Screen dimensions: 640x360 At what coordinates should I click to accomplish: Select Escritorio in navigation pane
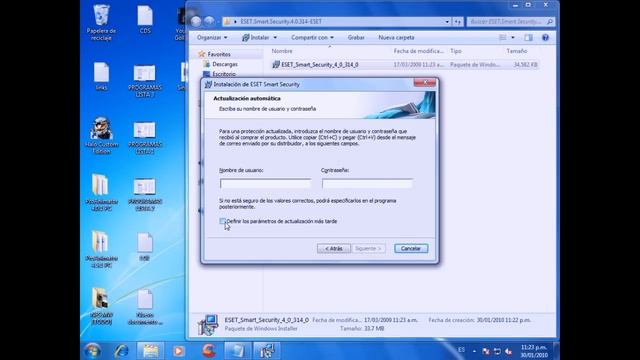point(224,74)
